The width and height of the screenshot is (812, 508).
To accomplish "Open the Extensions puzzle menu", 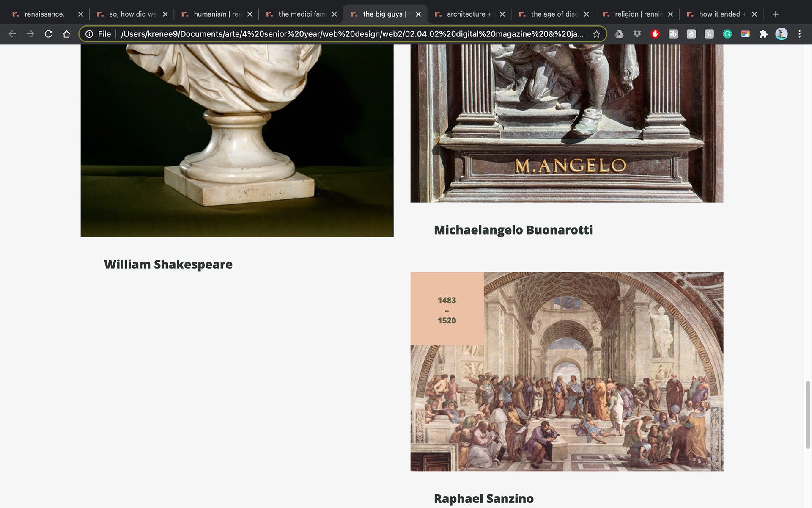I will point(763,34).
